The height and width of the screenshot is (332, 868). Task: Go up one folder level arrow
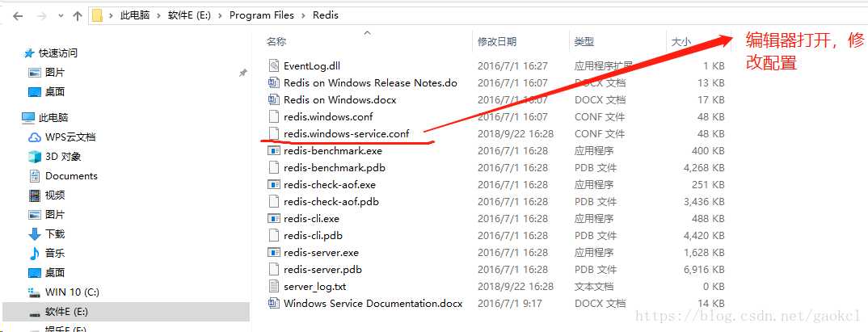pyautogui.click(x=78, y=16)
